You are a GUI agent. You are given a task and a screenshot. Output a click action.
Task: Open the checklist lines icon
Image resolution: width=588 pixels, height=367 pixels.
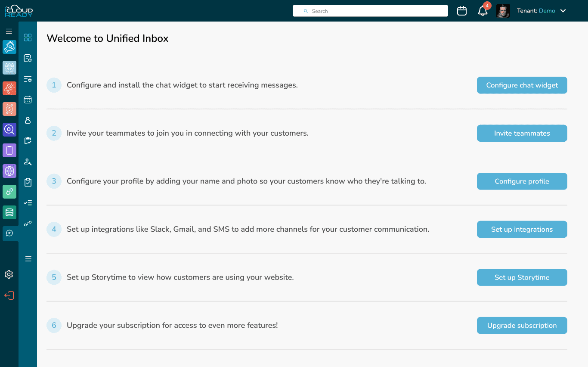pos(28,203)
